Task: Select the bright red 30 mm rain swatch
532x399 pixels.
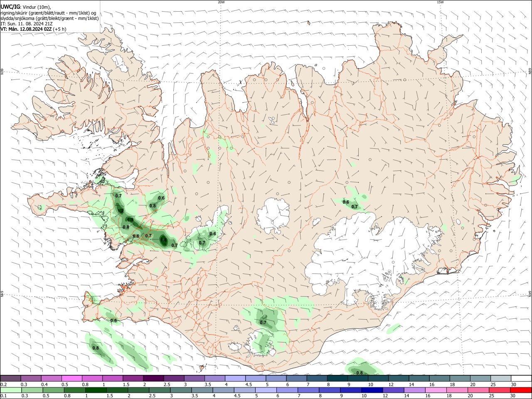Action: [x=521, y=390]
